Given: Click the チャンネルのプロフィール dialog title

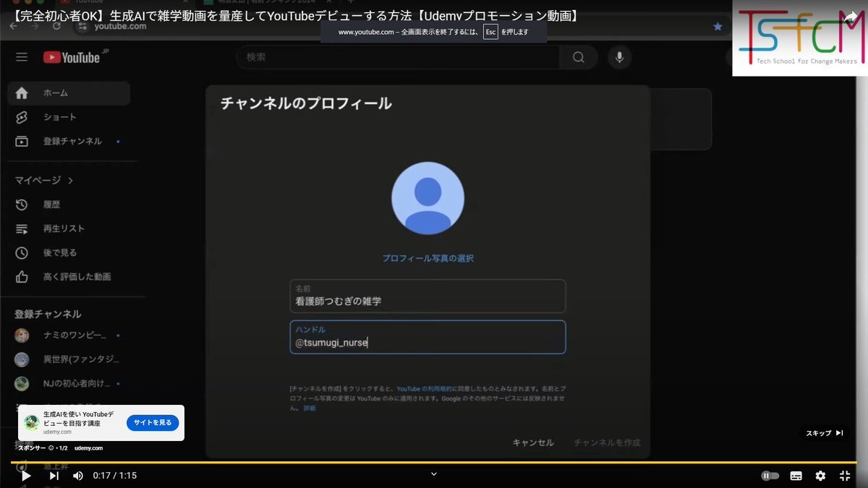Looking at the screenshot, I should point(306,103).
